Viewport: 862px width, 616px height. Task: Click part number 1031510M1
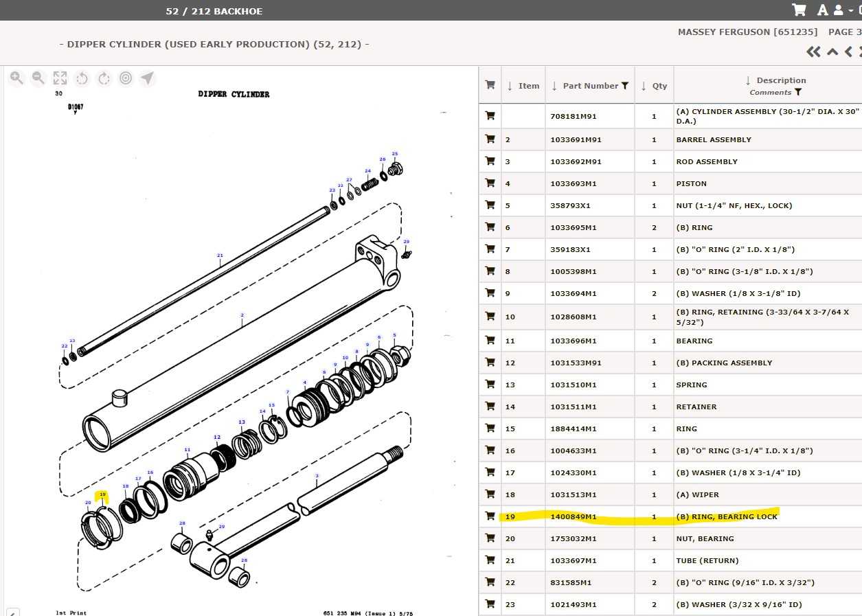point(574,385)
